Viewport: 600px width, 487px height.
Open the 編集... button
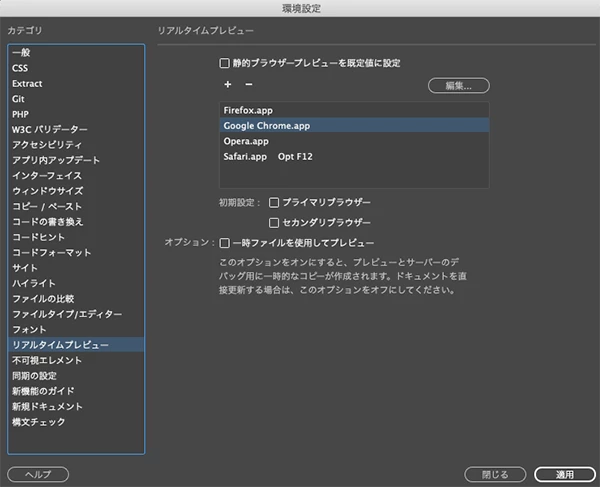point(458,86)
